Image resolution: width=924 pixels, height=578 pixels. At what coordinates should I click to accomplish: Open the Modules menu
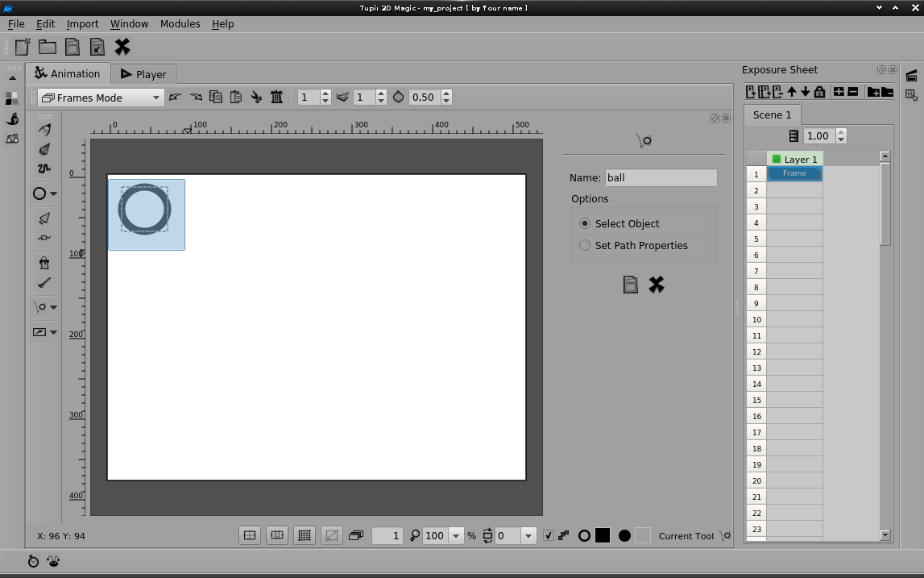point(180,23)
